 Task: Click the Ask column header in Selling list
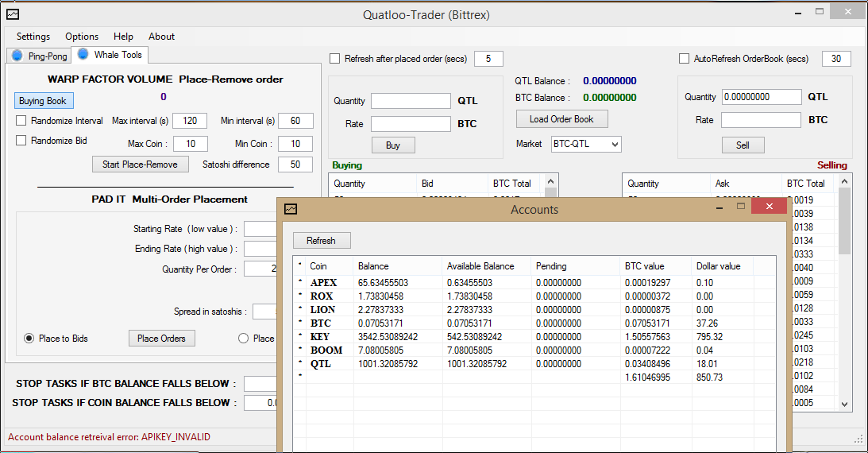(746, 184)
